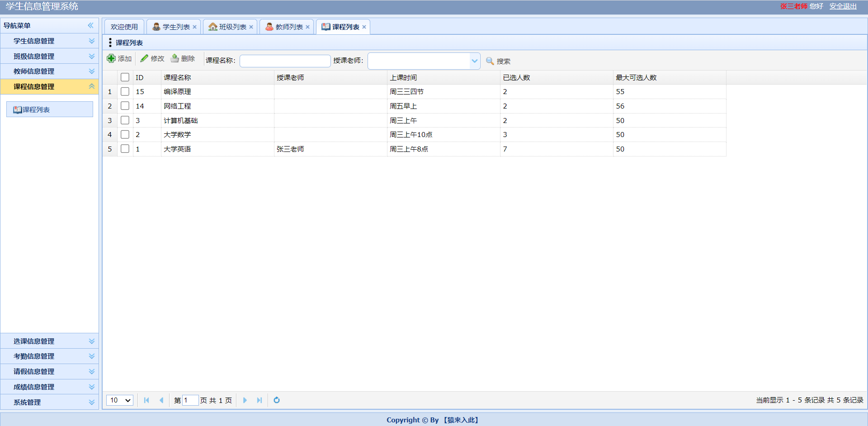
Task: Click the 张三老师 username in header
Action: (x=794, y=6)
